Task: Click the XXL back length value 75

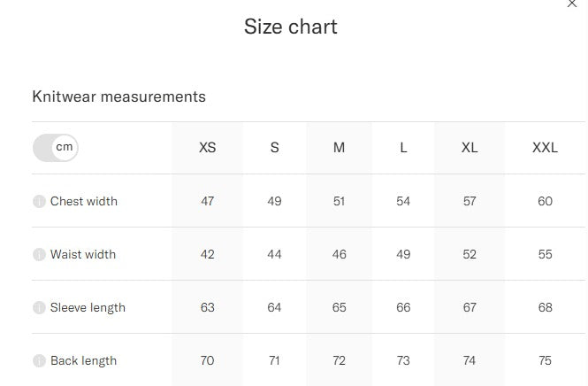Action: (545, 360)
